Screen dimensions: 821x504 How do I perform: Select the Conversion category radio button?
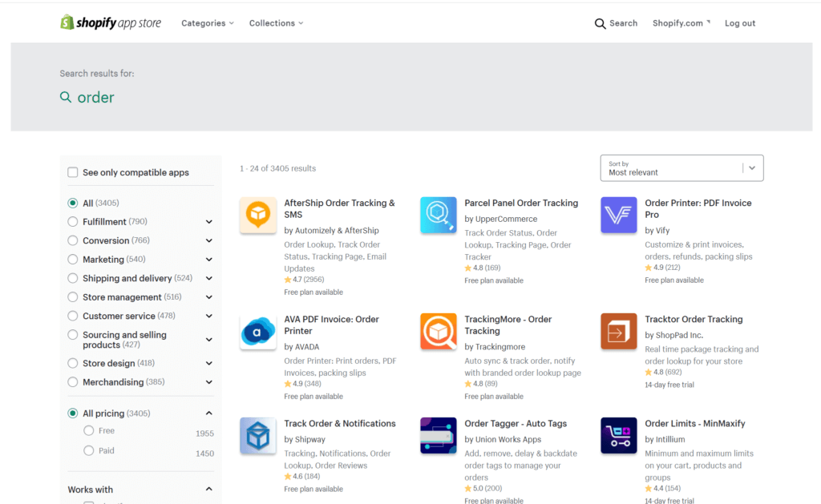(73, 240)
